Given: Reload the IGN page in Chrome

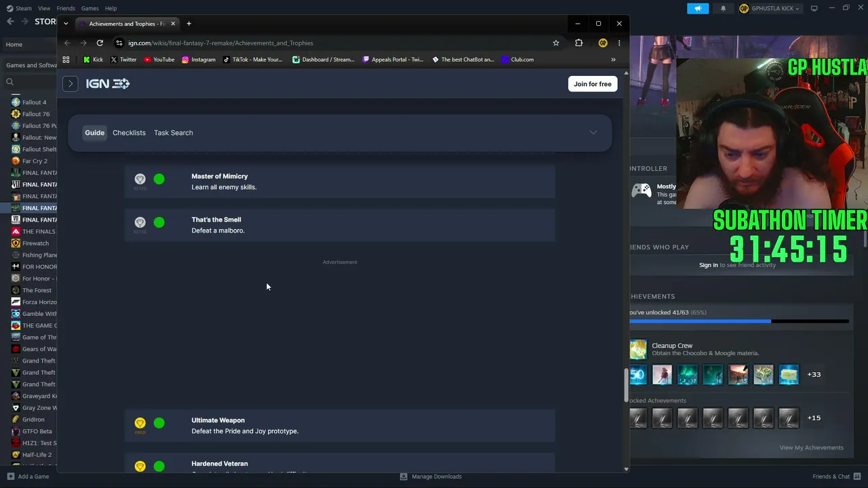Looking at the screenshot, I should coord(100,43).
